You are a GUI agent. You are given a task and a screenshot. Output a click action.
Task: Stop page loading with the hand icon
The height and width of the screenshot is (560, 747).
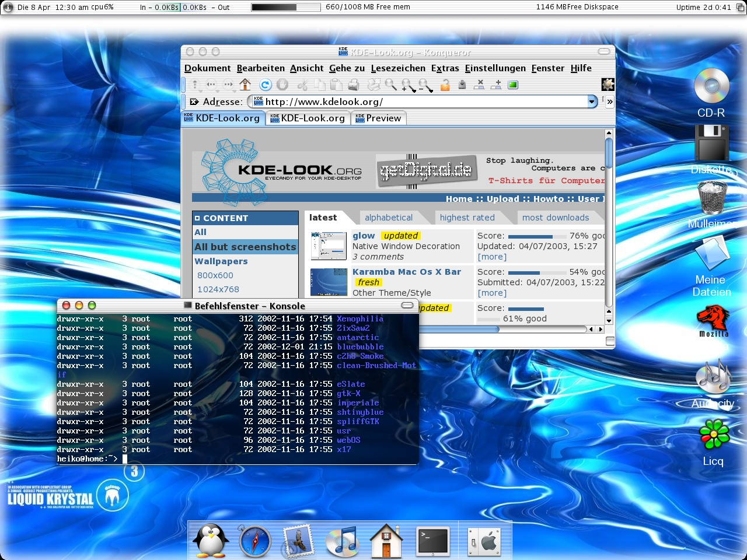[x=282, y=85]
